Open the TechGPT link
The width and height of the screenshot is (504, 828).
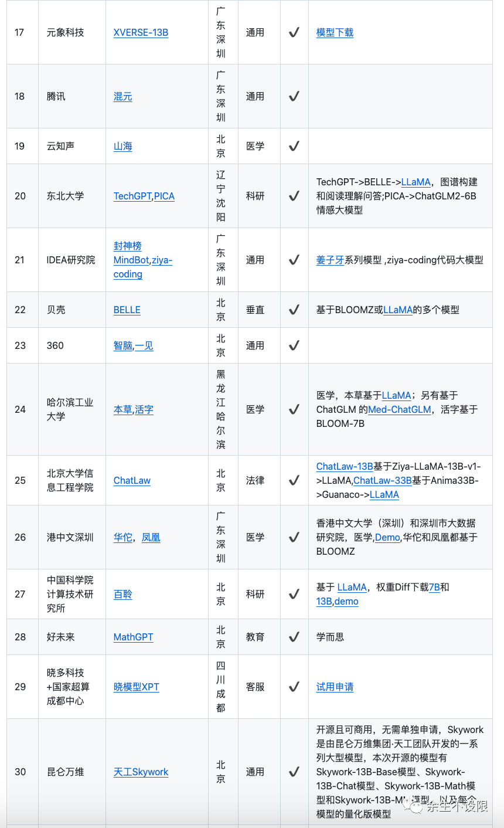point(132,196)
